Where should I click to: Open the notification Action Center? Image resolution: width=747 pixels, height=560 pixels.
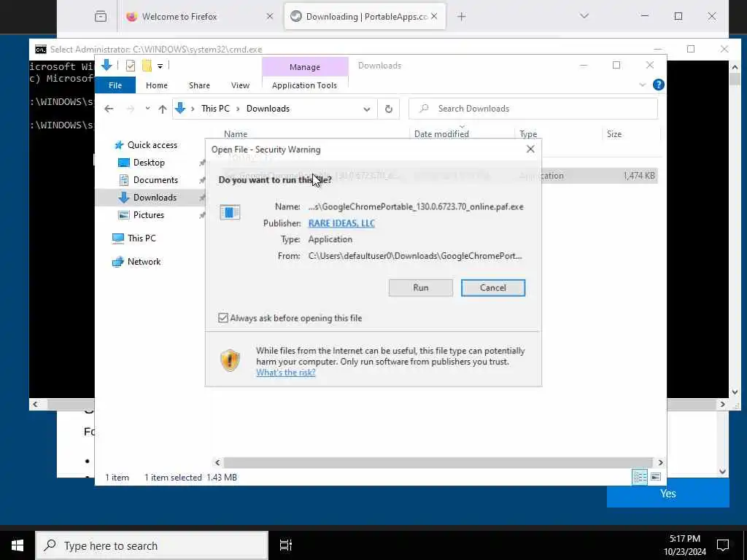point(723,545)
